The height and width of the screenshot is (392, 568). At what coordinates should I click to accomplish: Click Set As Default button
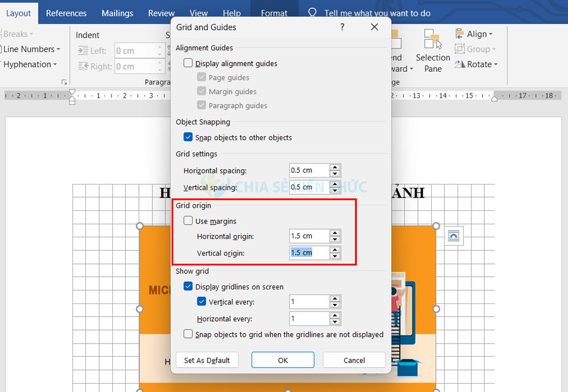coord(207,360)
